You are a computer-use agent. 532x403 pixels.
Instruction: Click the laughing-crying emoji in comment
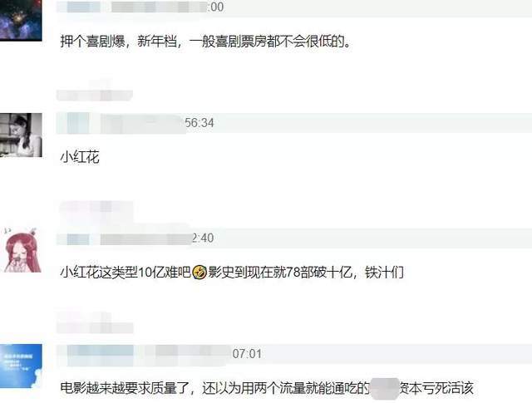[x=199, y=272]
